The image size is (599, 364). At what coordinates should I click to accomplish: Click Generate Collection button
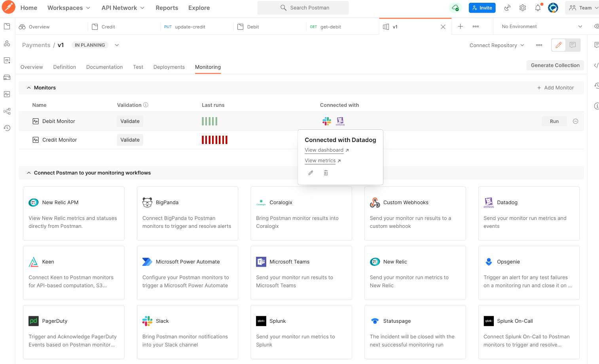(x=555, y=65)
